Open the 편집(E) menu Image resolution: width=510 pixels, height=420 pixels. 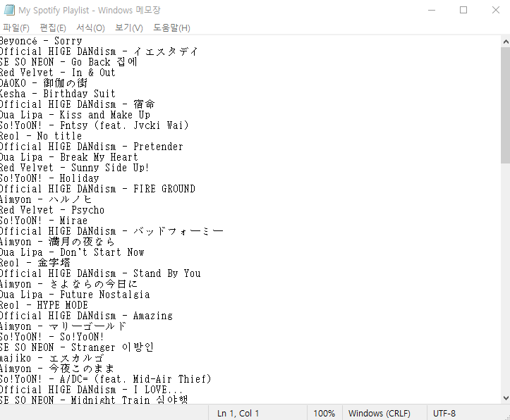click(53, 28)
